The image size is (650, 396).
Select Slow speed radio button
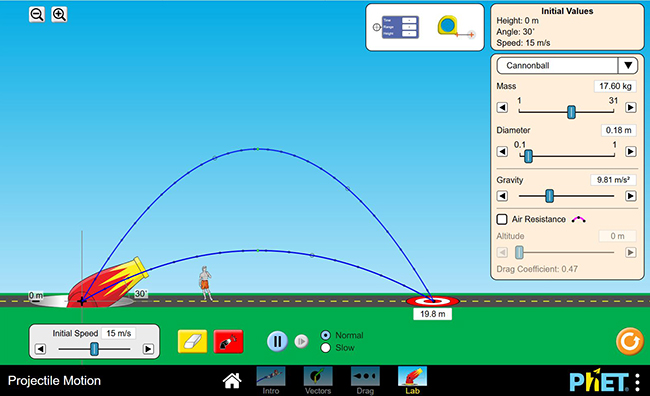(x=326, y=347)
